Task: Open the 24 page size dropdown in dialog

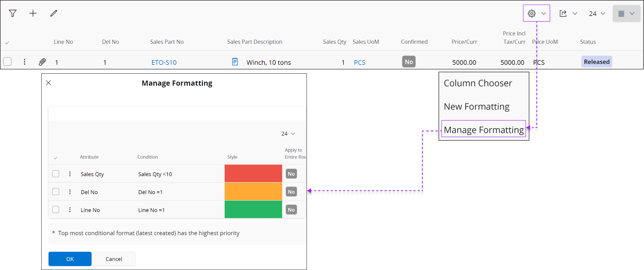Action: coord(288,133)
